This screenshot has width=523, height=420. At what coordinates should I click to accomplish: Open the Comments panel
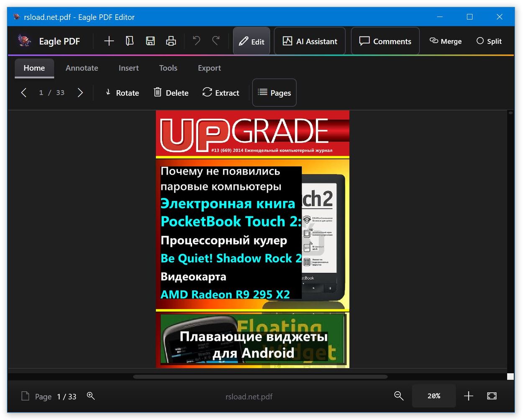pyautogui.click(x=385, y=41)
